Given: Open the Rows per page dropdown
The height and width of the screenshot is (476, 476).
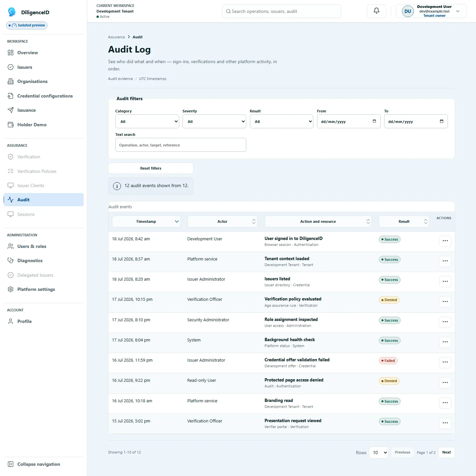Looking at the screenshot, I should (x=378, y=453).
